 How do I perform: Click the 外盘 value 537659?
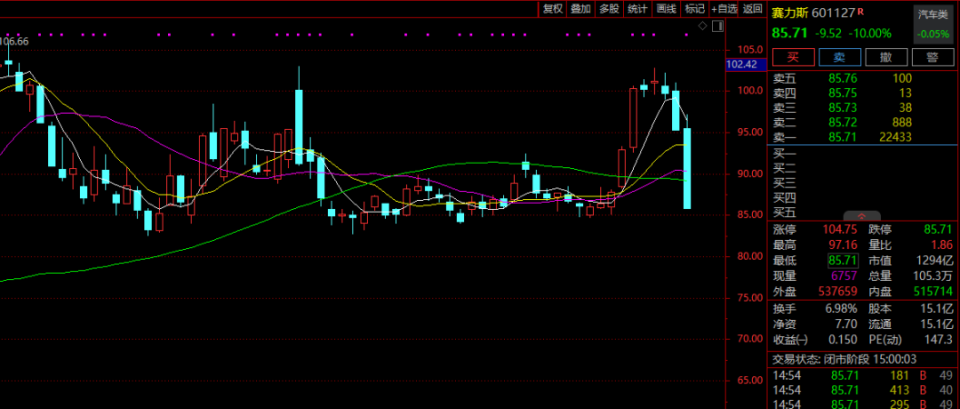tap(839, 291)
